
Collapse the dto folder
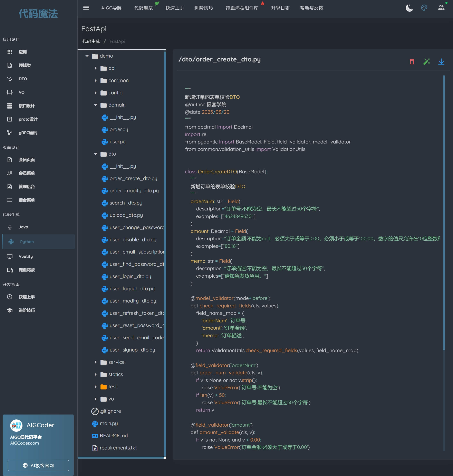tap(96, 154)
